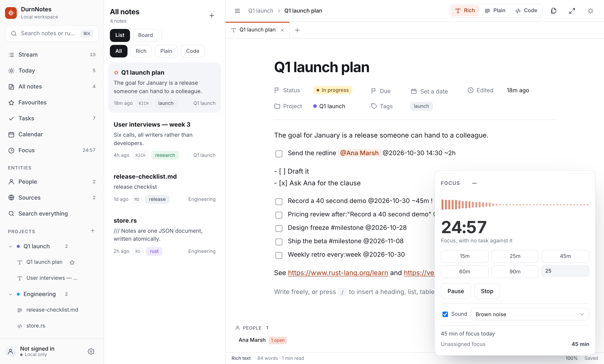604x364 pixels.
Task: Star the Q1 launch plan in project tree
Action: pos(72,263)
